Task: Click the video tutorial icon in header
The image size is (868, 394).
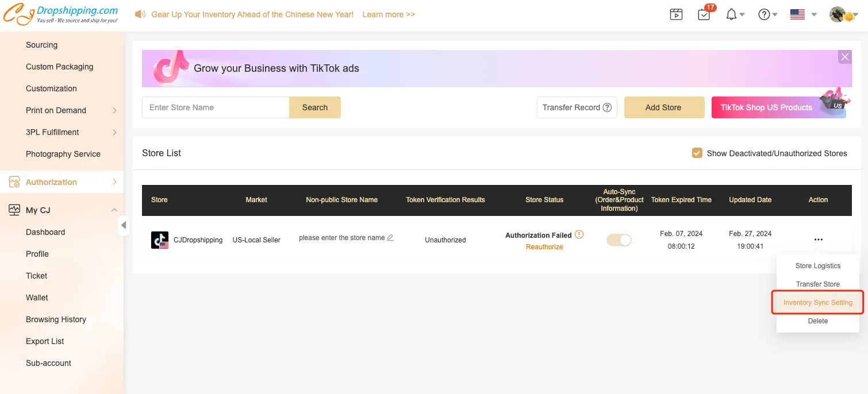Action: click(x=676, y=15)
